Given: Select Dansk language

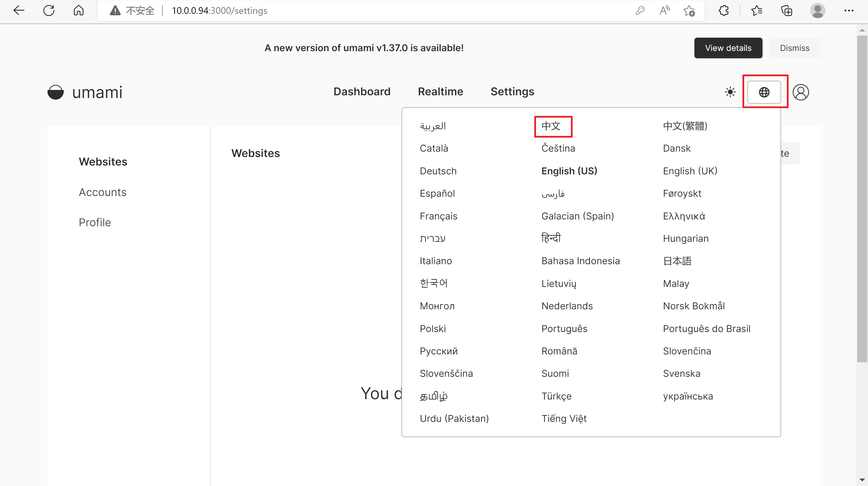Looking at the screenshot, I should tap(677, 148).
